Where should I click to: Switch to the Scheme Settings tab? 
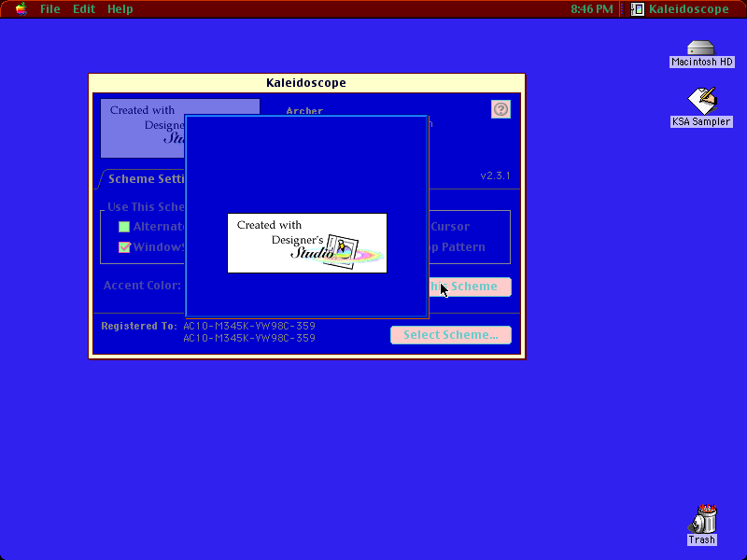(147, 179)
